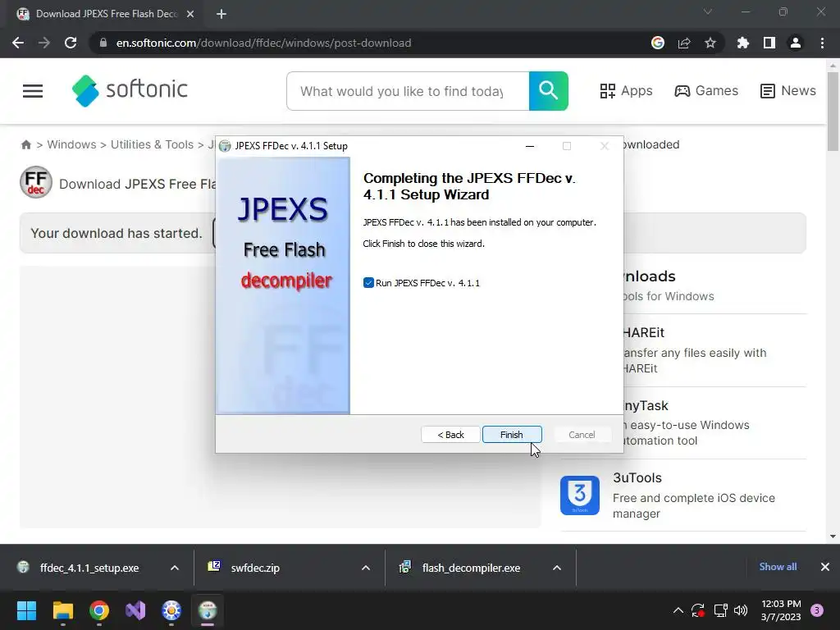
Task: Go back in browser history
Action: (x=18, y=43)
